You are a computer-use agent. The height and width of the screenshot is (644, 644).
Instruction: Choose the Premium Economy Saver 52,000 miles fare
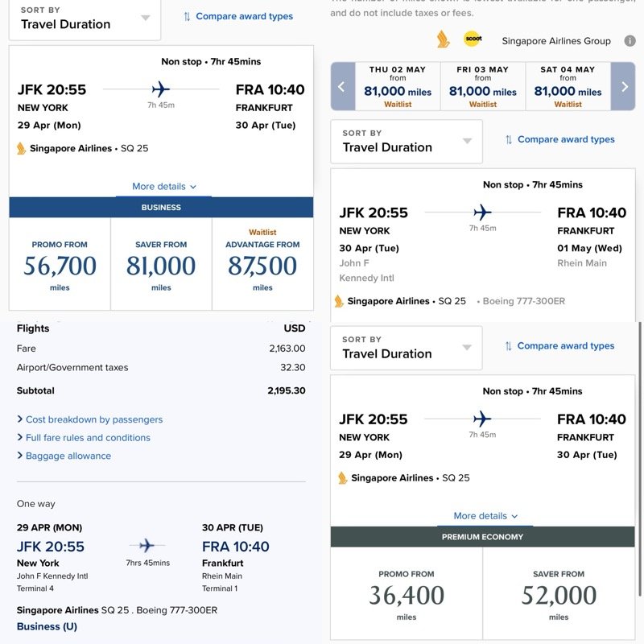[x=559, y=595]
